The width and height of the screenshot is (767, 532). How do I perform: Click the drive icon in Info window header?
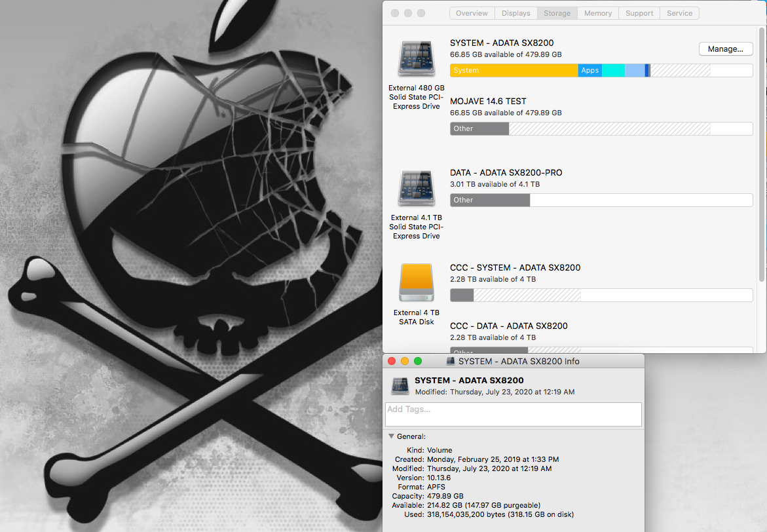click(x=400, y=386)
